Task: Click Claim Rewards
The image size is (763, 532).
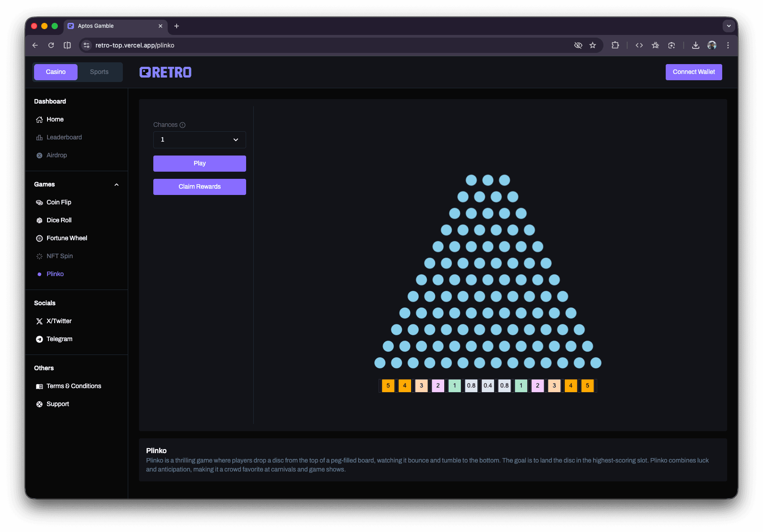Action: (x=199, y=186)
